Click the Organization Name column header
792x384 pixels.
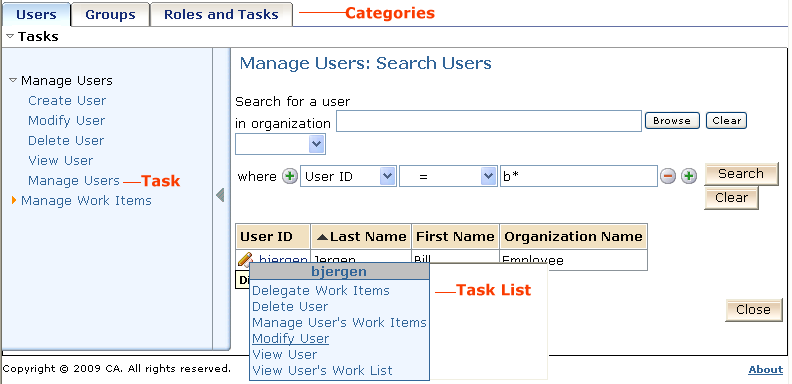573,236
